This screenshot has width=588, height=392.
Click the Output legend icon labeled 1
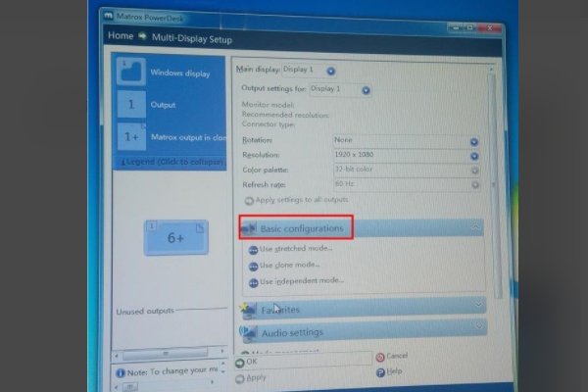click(130, 105)
